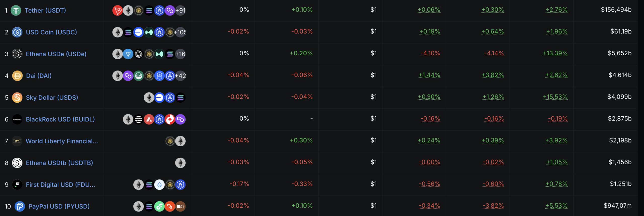
Task: Click the +13.39% change value for Ethena USDe
Action: tap(555, 53)
